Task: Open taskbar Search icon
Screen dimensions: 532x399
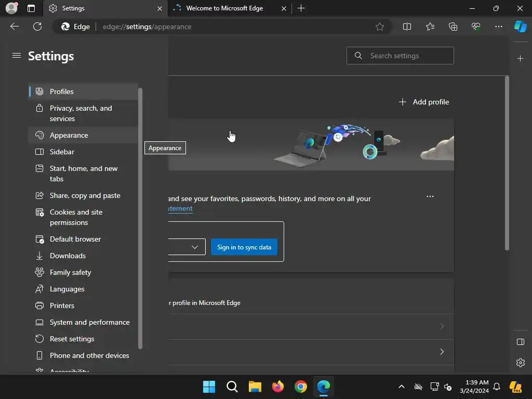Action: coord(232,387)
